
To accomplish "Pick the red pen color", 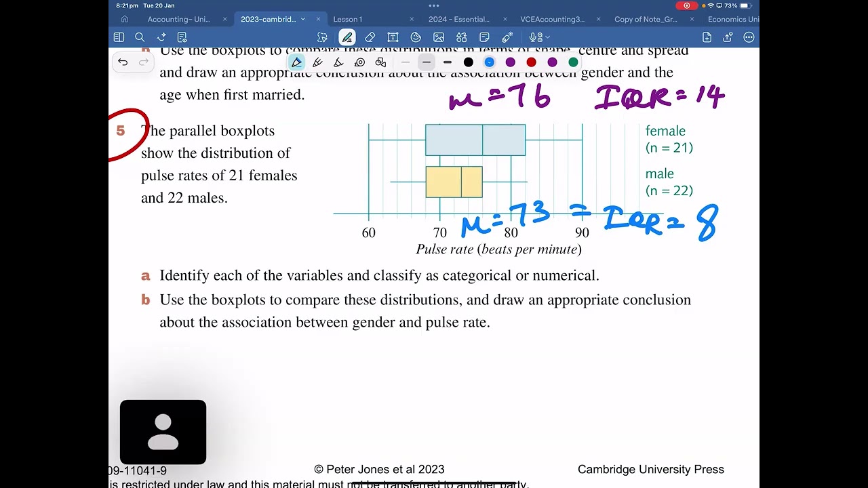I will (x=531, y=62).
